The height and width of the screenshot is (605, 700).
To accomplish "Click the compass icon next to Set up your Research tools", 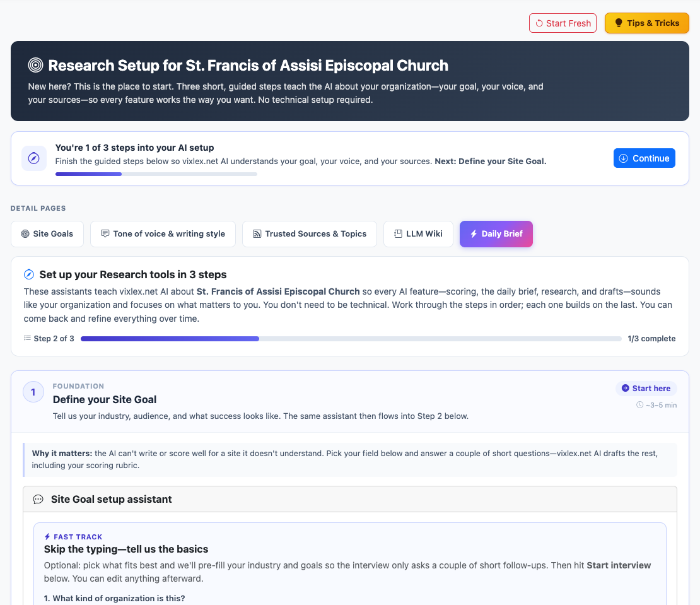I will coord(29,274).
